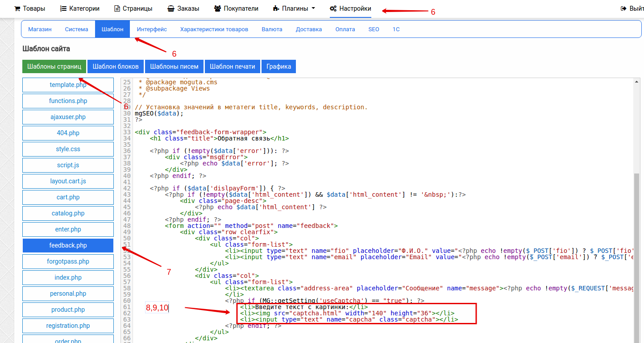
Task: Select the Характеристики товаров tab
Action: pos(214,29)
